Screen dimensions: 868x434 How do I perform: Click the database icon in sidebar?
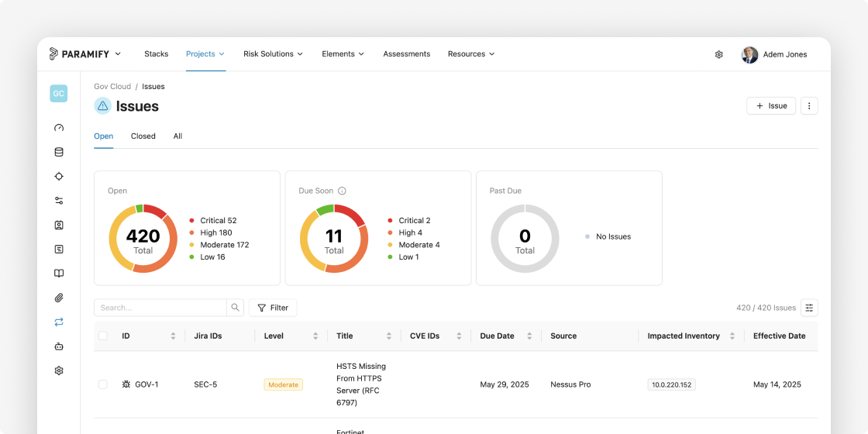click(59, 152)
